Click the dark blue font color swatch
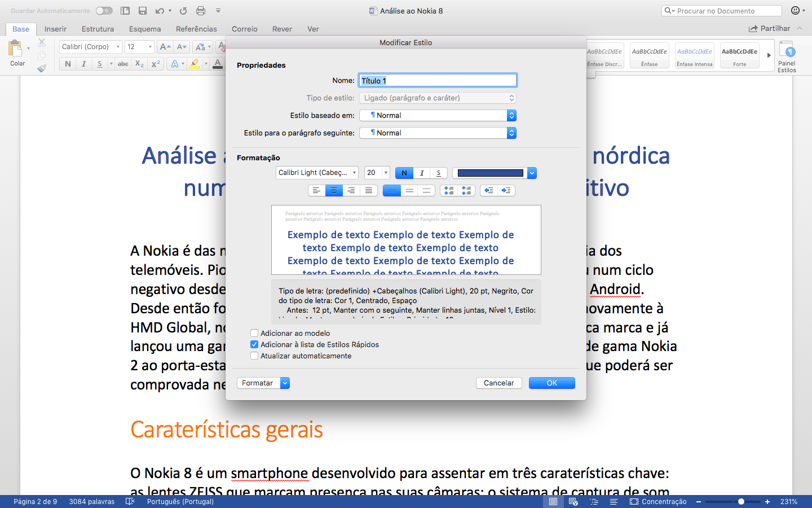Screen dimensions: 812x508 tap(491, 173)
